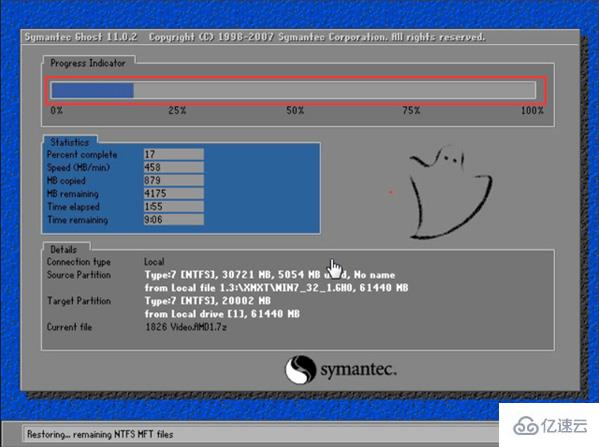Select the Statistics panel tab
The height and width of the screenshot is (447, 599).
click(70, 142)
